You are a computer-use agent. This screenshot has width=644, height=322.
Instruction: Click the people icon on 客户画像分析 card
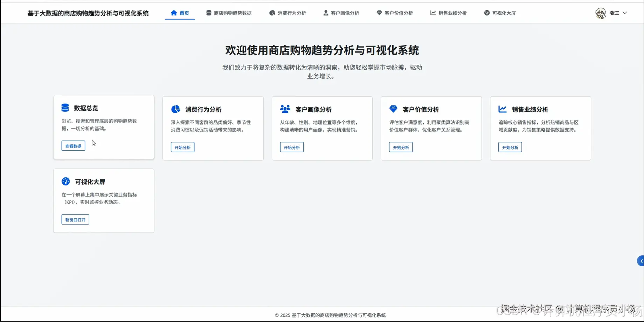[x=285, y=109]
